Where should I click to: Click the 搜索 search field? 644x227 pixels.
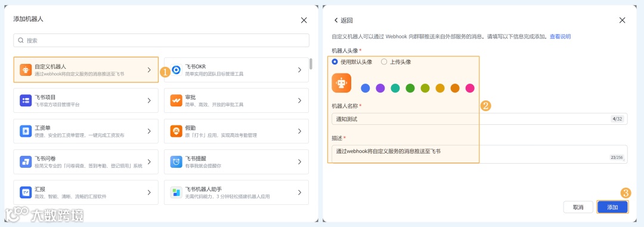[161, 40]
